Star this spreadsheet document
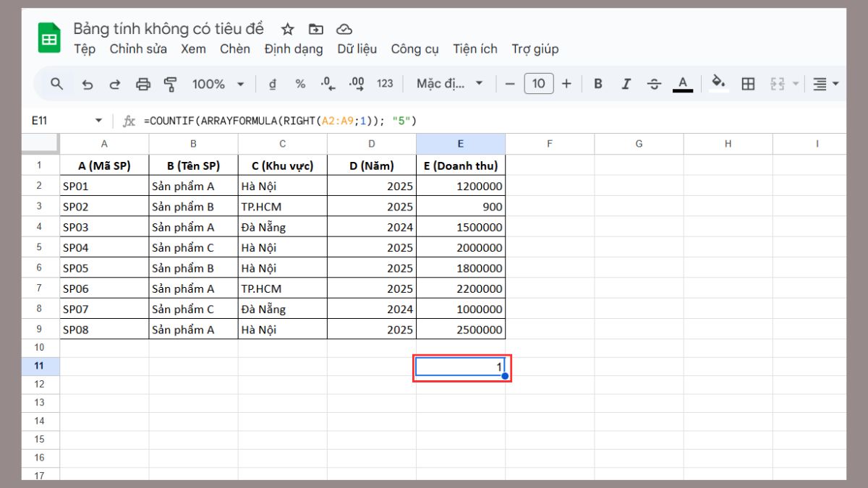This screenshot has width=868, height=488. tap(288, 29)
